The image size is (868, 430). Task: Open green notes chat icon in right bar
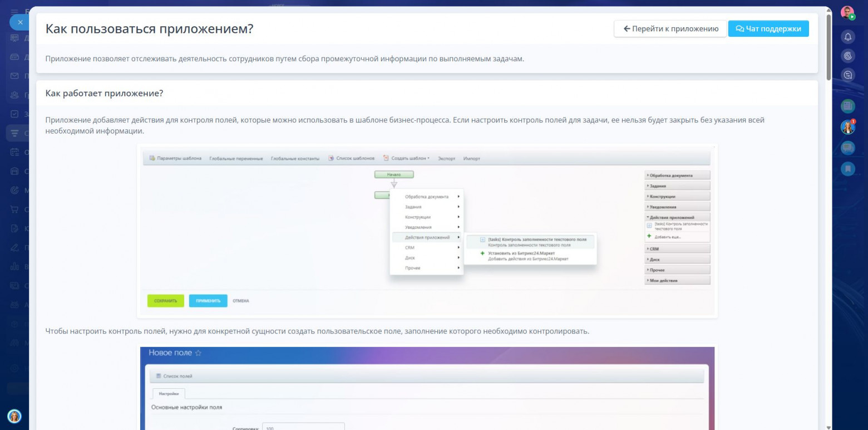(848, 105)
